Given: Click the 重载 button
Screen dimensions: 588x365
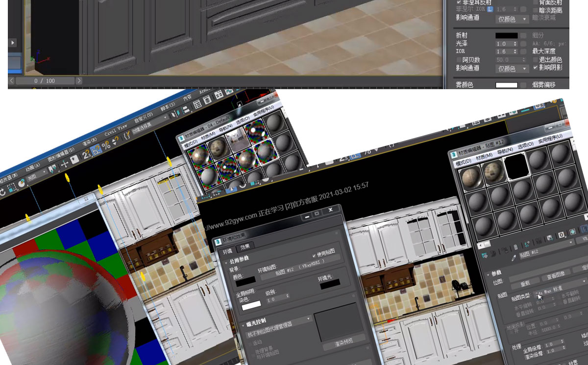Looking at the screenshot, I should point(524,283).
